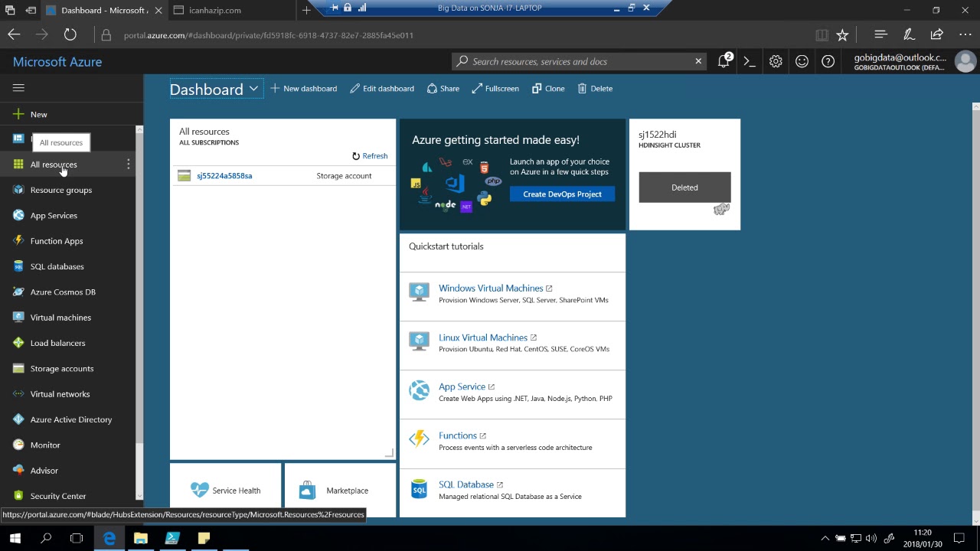Open the hamburger menu in Azure sidebar
This screenshot has width=980, height=551.
18,88
